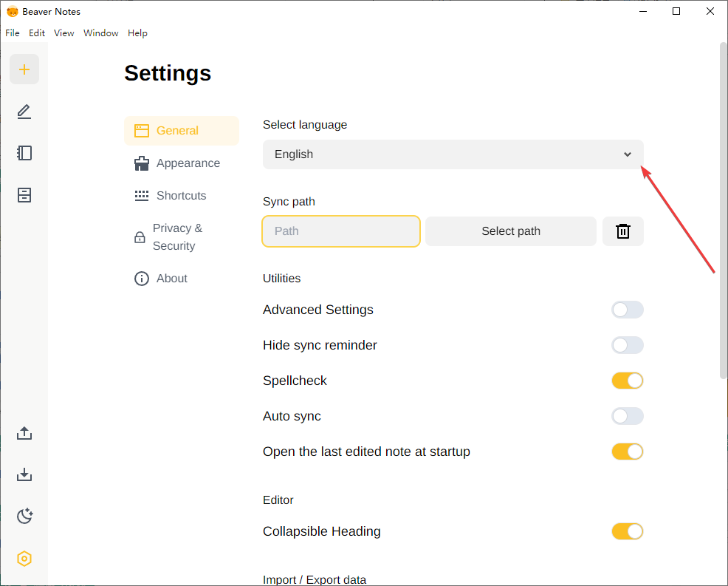This screenshot has width=728, height=586.
Task: Open the notebook icon in the sidebar
Action: [x=24, y=153]
